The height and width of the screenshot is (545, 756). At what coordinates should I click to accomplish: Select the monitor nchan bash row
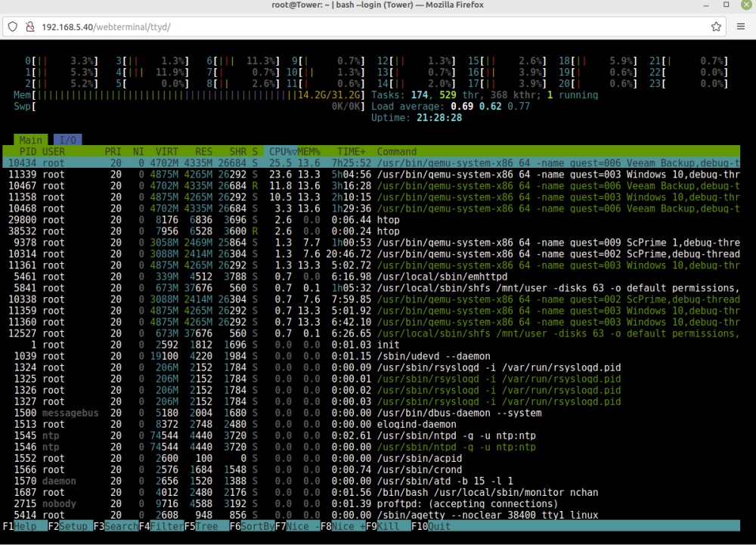click(x=371, y=493)
